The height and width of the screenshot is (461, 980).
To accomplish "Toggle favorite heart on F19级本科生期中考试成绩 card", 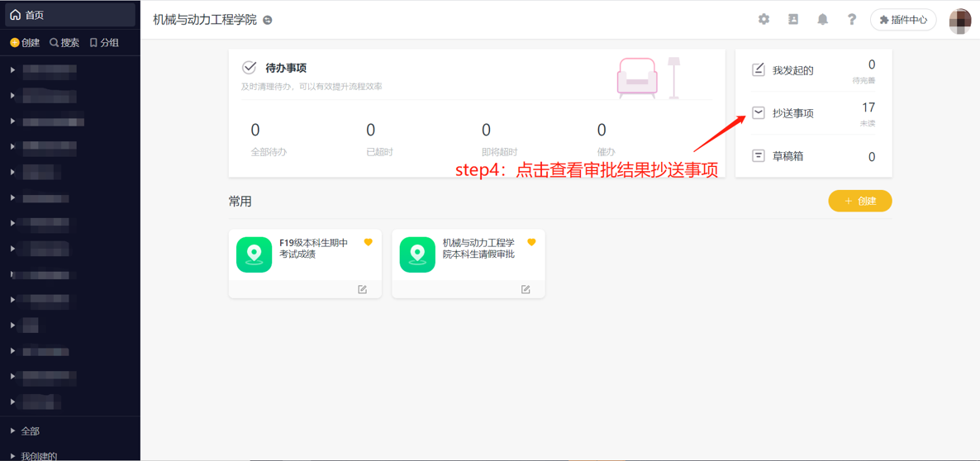I will 369,242.
